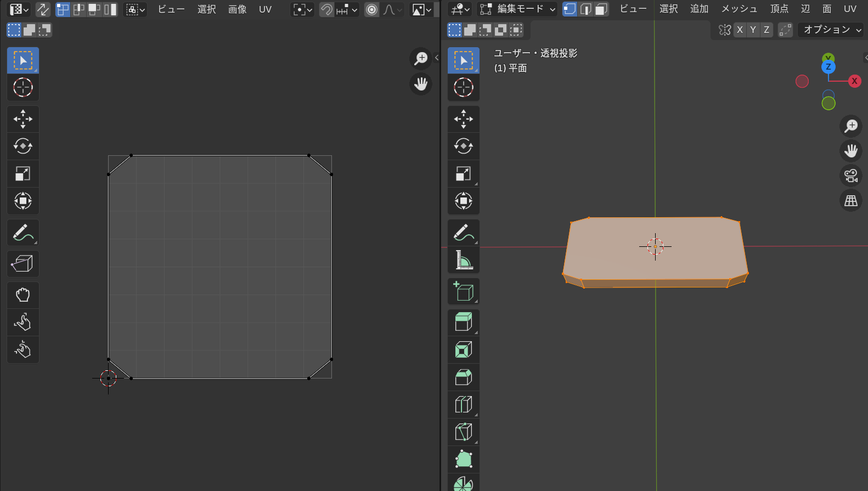Toggle camera view in 3D viewport
Screen dimensions: 868x491
pyautogui.click(x=851, y=176)
